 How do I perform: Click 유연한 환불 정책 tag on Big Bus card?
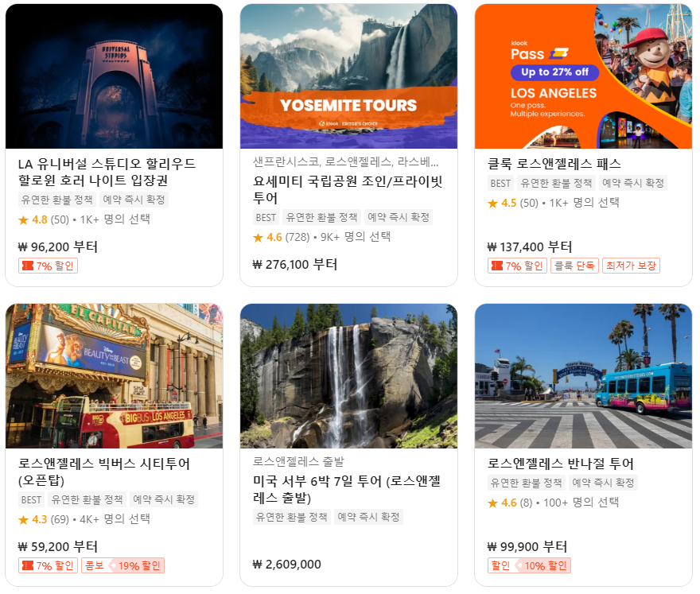pos(87,499)
